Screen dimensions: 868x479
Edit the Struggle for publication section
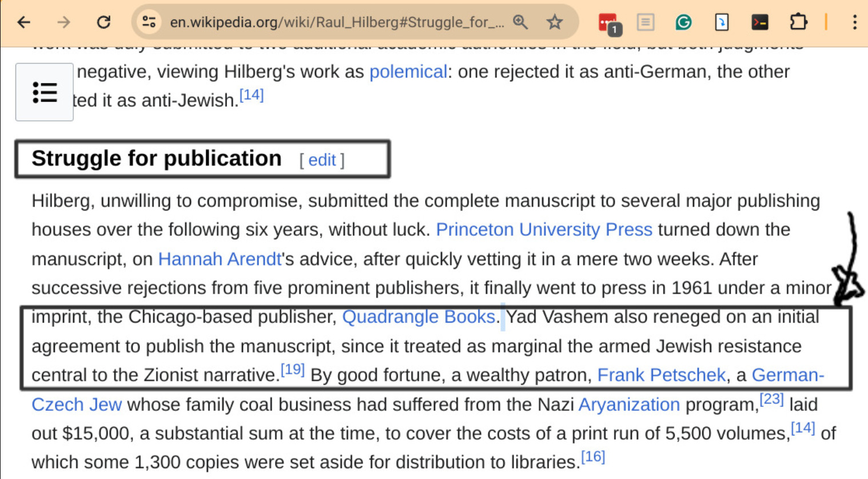tap(322, 160)
